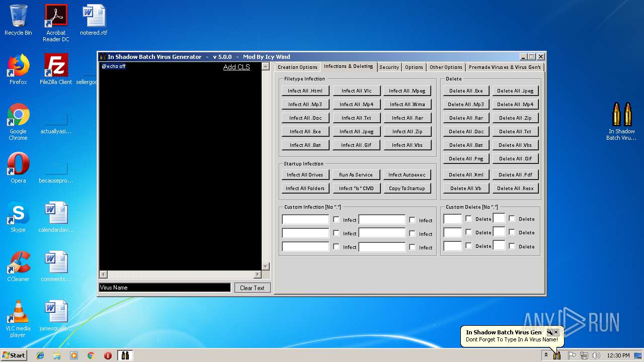
Task: Tick the first row left Delete checkbox
Action: (468, 219)
